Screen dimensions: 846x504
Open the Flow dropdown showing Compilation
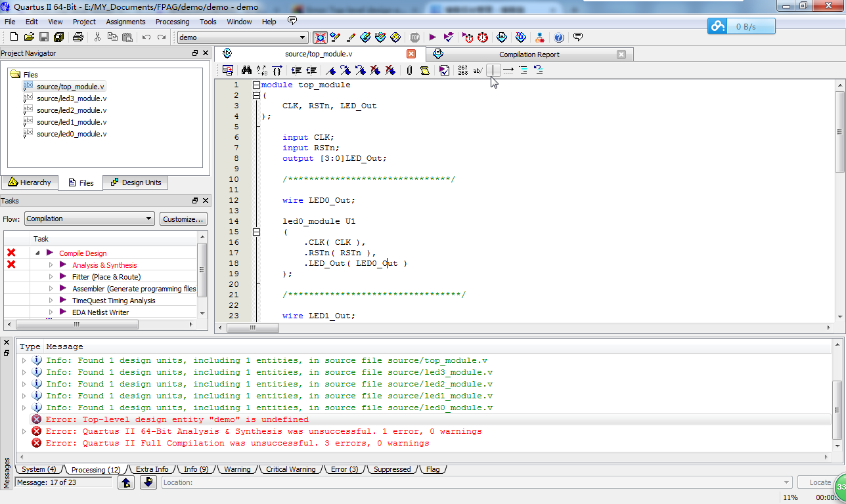tap(89, 219)
